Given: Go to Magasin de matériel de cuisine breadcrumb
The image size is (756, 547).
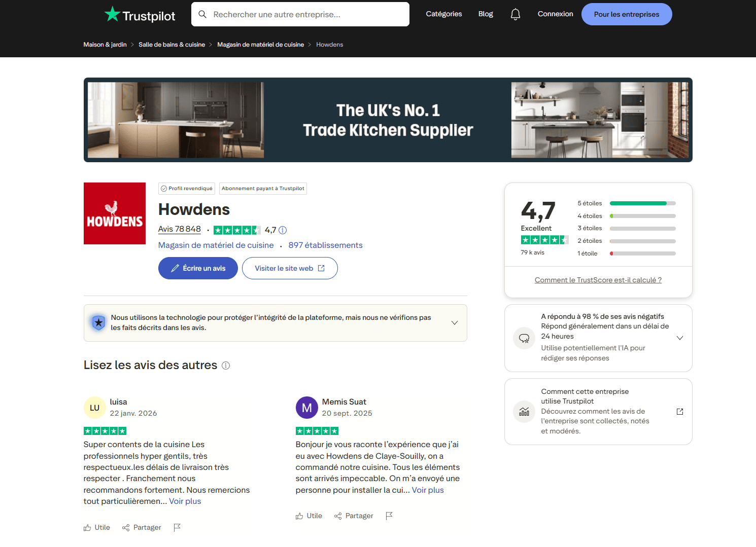Looking at the screenshot, I should [x=260, y=45].
